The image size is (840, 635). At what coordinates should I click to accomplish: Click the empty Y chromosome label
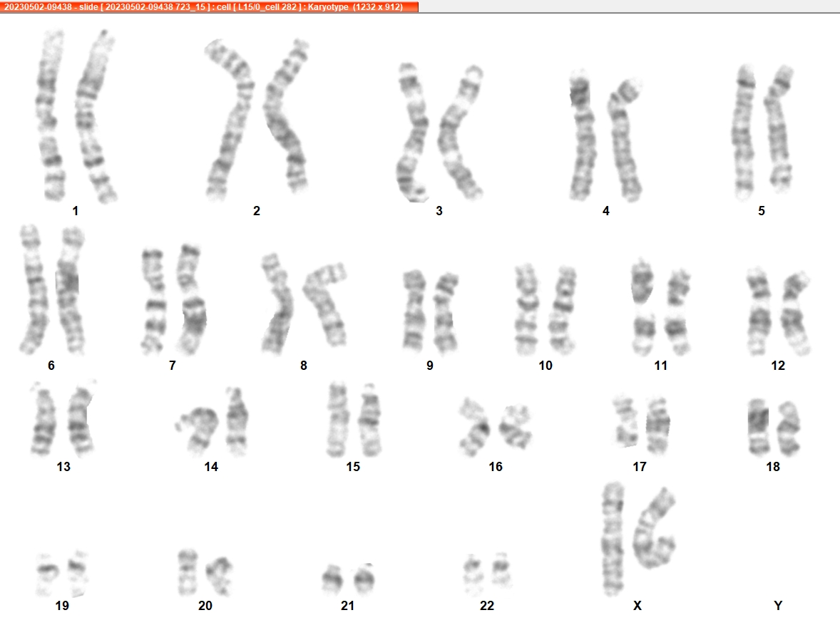(778, 606)
